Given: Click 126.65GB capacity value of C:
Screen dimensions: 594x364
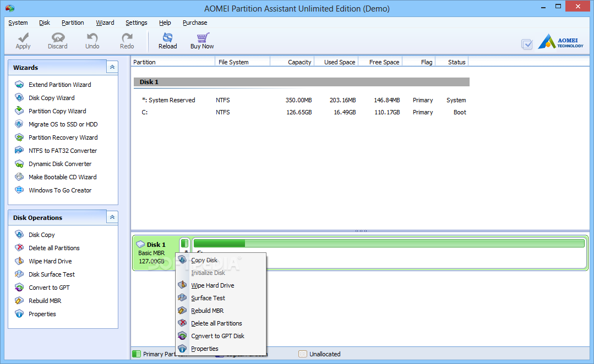Looking at the screenshot, I should tap(299, 112).
